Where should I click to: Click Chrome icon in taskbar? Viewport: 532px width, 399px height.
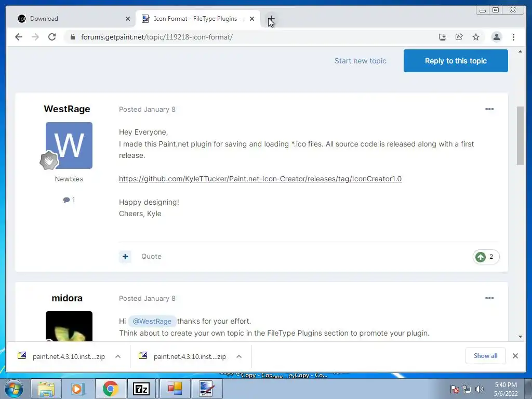pos(110,389)
